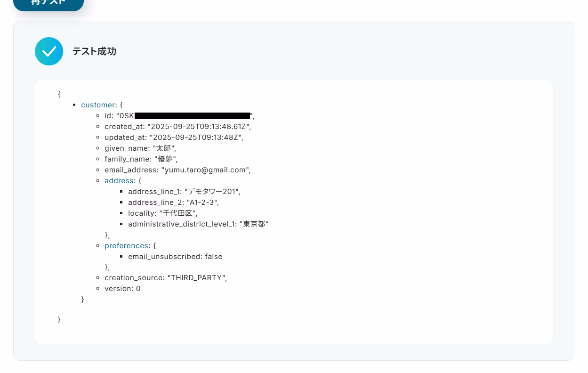Select the customer key in JSON
This screenshot has height=373, width=588.
pyautogui.click(x=98, y=105)
